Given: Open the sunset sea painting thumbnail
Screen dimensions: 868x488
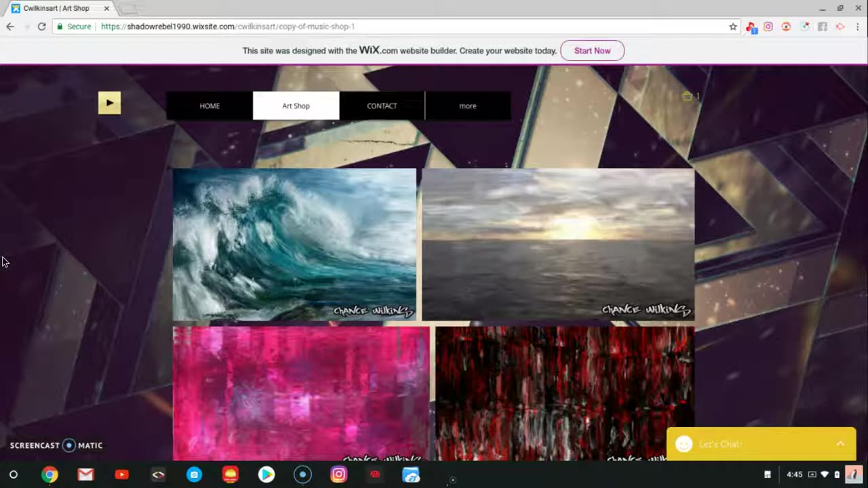Looking at the screenshot, I should (x=558, y=244).
